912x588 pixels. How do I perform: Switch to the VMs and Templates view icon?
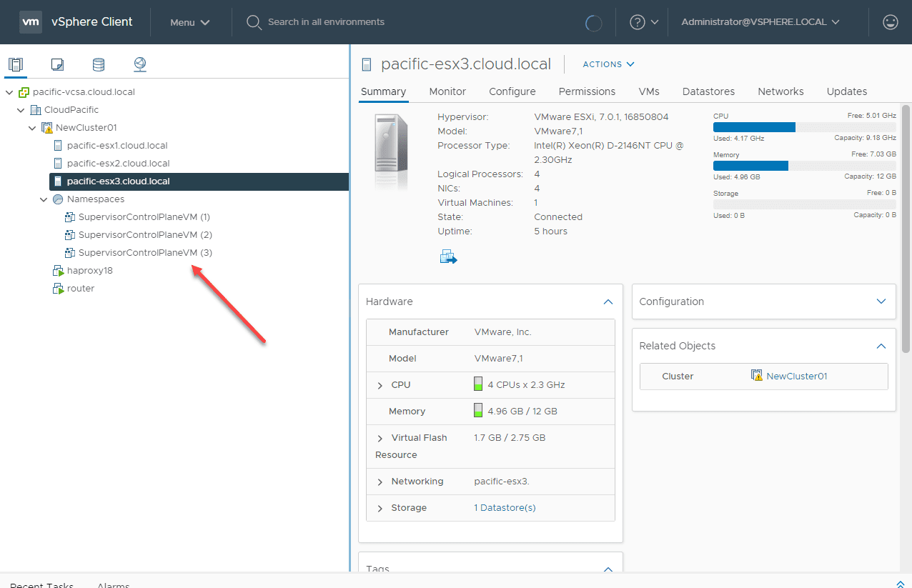point(57,64)
